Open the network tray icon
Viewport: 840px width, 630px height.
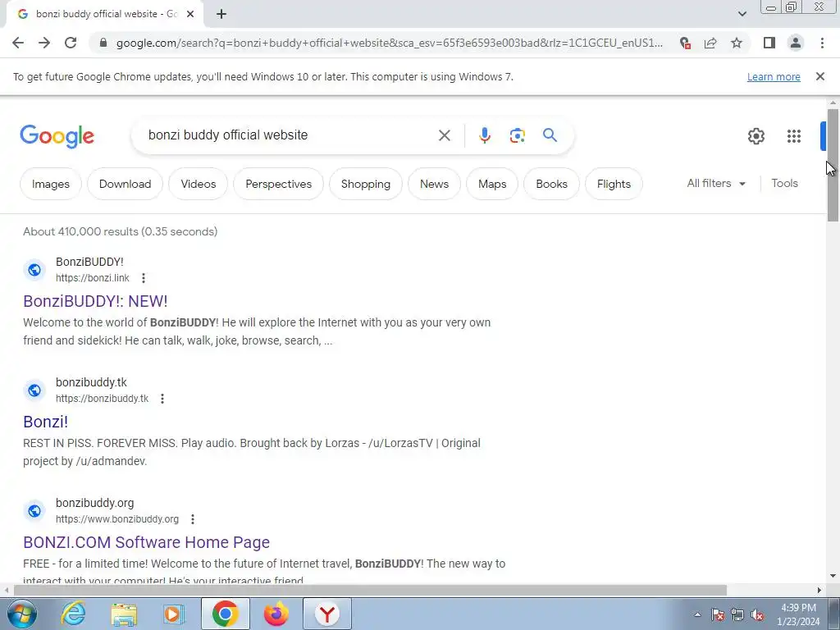(737, 614)
